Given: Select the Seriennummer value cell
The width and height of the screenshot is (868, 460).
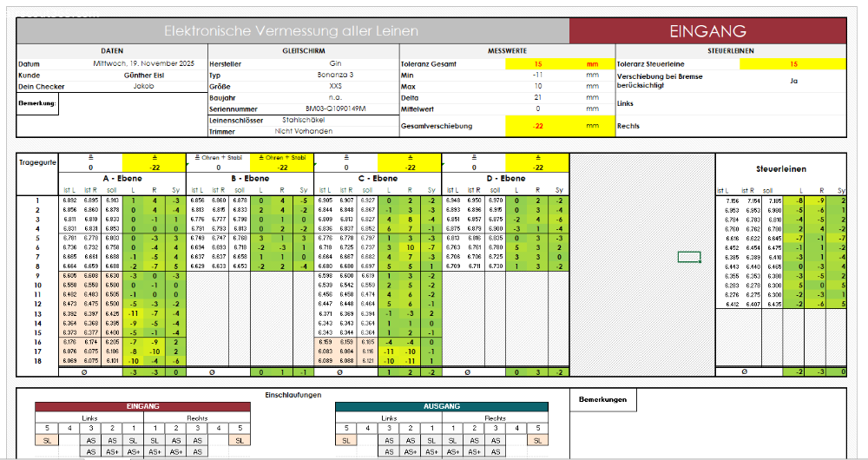Looking at the screenshot, I should [x=335, y=108].
